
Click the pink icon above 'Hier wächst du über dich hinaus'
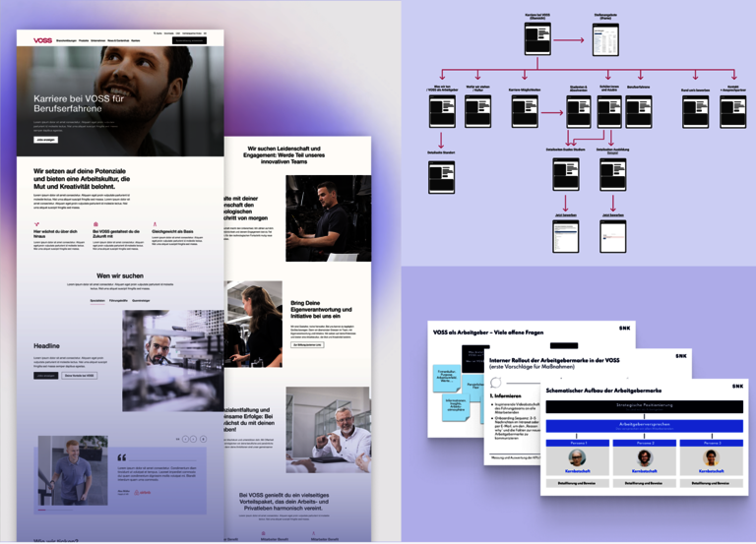point(36,224)
